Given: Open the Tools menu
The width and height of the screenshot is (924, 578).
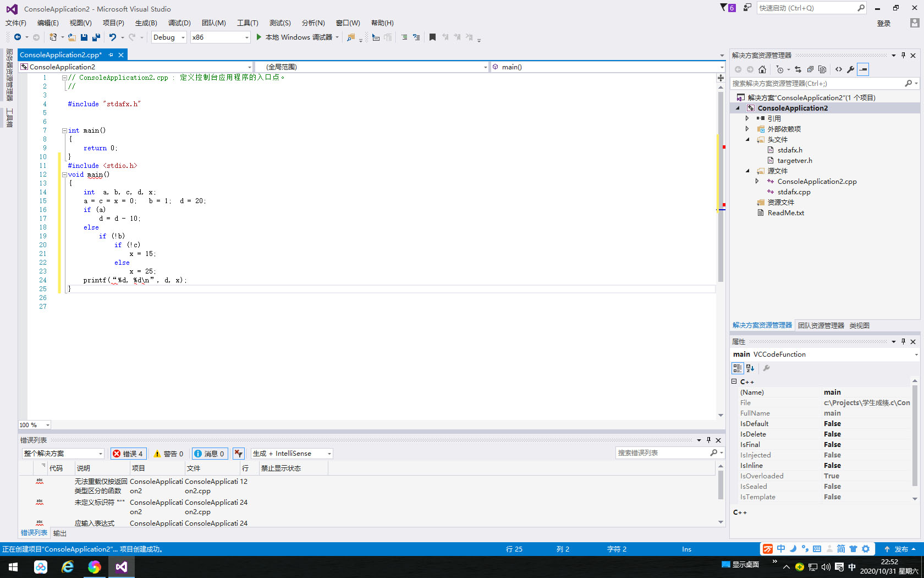Looking at the screenshot, I should [x=248, y=23].
